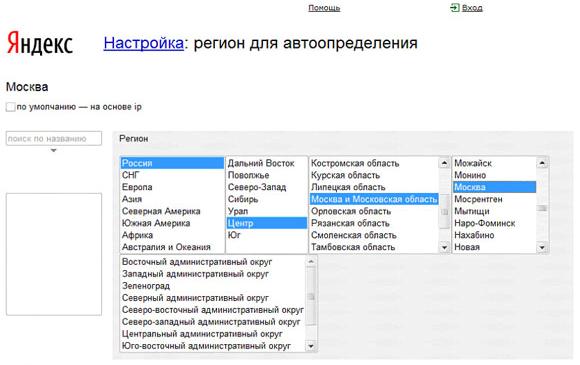
Task: Select Наро-Фоминск in city list
Action: click(495, 223)
